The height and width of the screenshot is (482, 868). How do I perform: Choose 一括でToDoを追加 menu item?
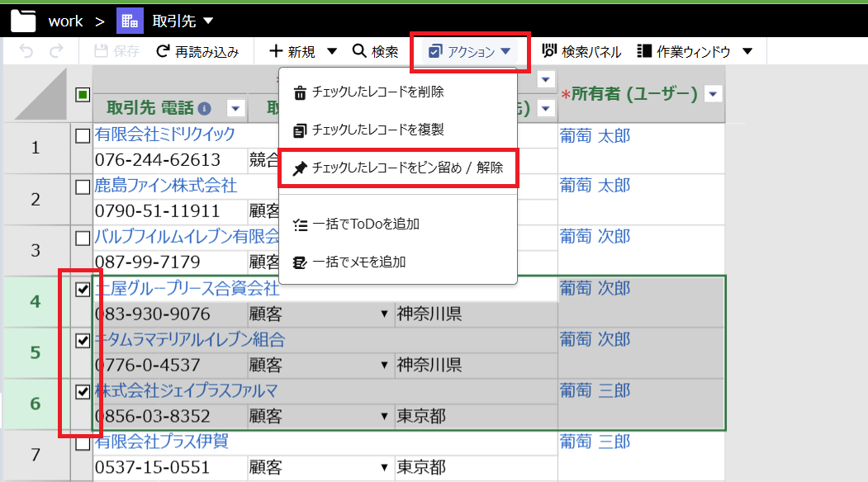point(398,224)
